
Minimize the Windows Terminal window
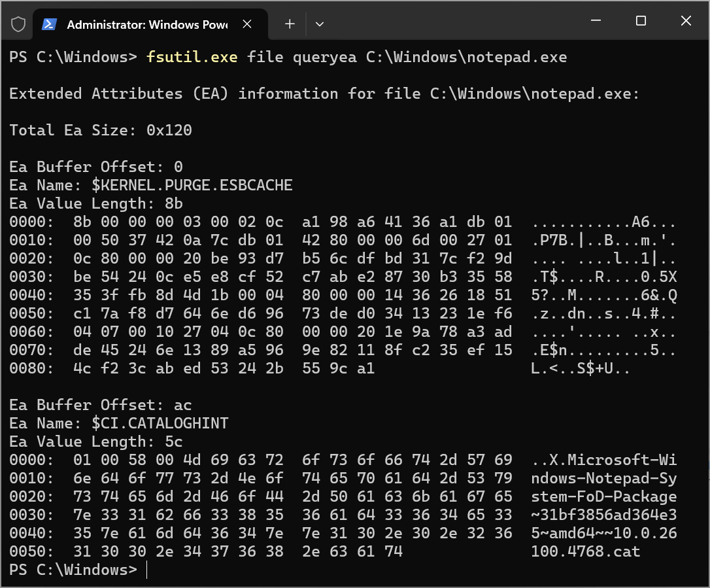click(596, 22)
